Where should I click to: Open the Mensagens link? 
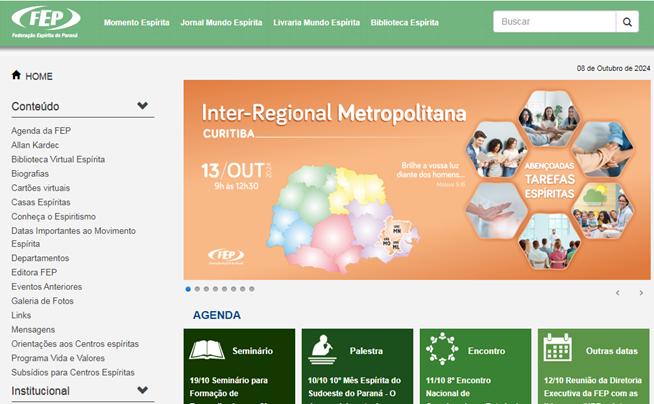tap(33, 330)
